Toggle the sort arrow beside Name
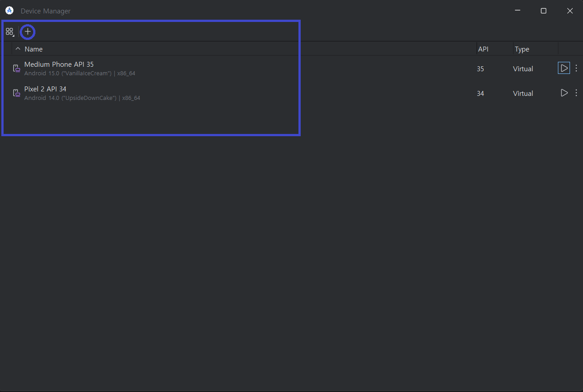 (18, 49)
